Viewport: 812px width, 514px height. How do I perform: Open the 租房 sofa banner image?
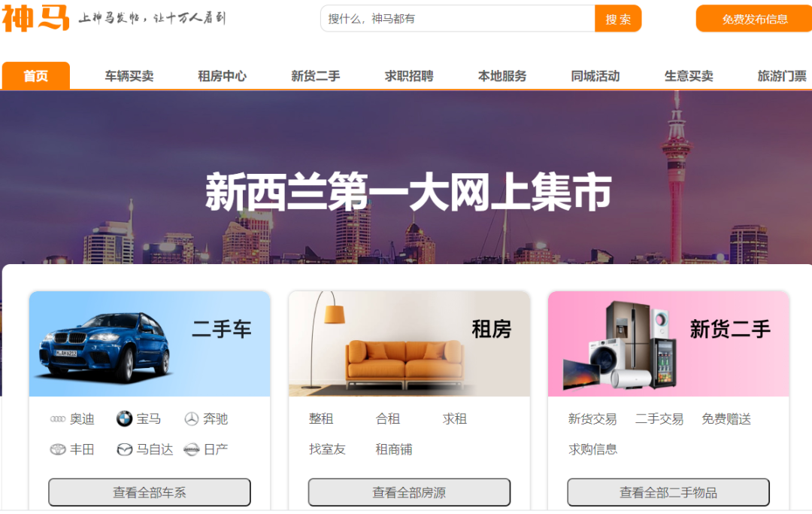pyautogui.click(x=409, y=344)
